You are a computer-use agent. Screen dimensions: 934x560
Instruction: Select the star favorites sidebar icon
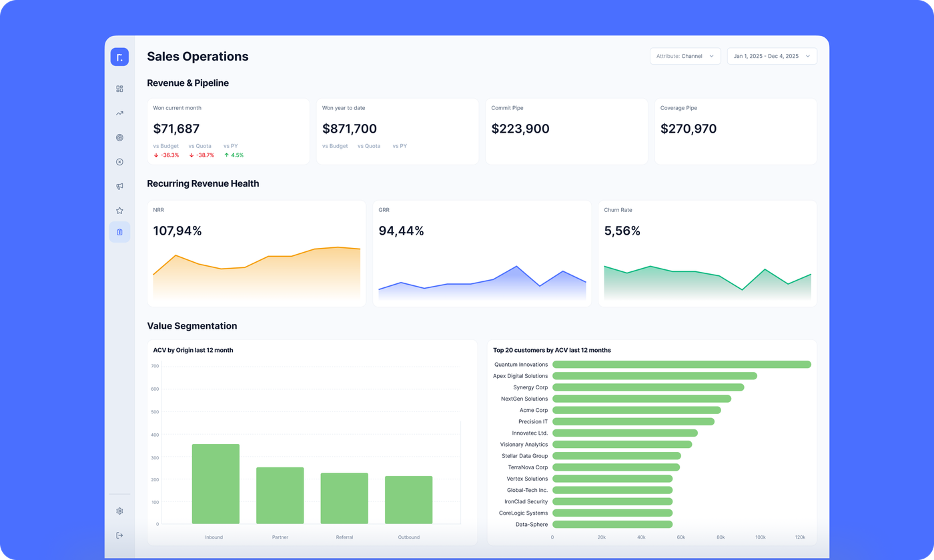coord(119,211)
